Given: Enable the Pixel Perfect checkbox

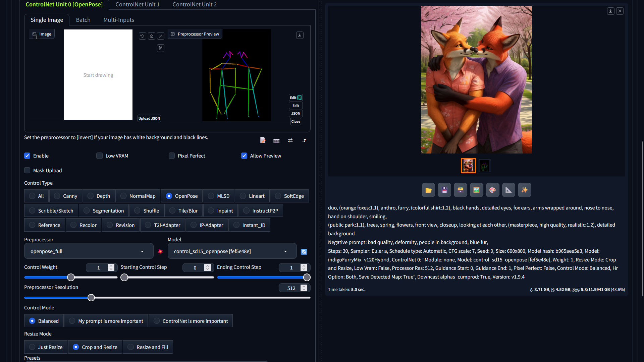Looking at the screenshot, I should (172, 156).
